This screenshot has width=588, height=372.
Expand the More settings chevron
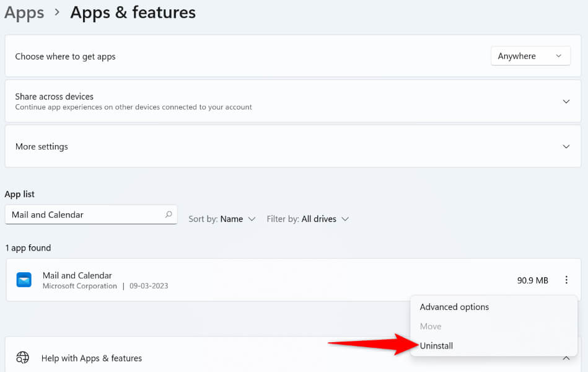pyautogui.click(x=566, y=147)
